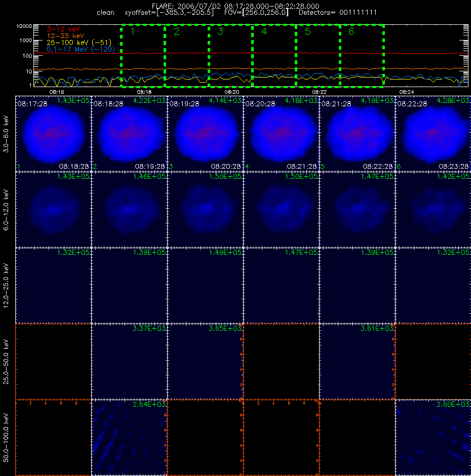Click the 100 count-rate axis label

(x=27, y=56)
